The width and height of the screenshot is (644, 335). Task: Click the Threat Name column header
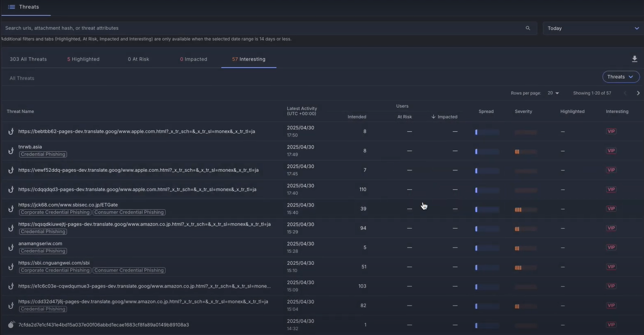20,111
